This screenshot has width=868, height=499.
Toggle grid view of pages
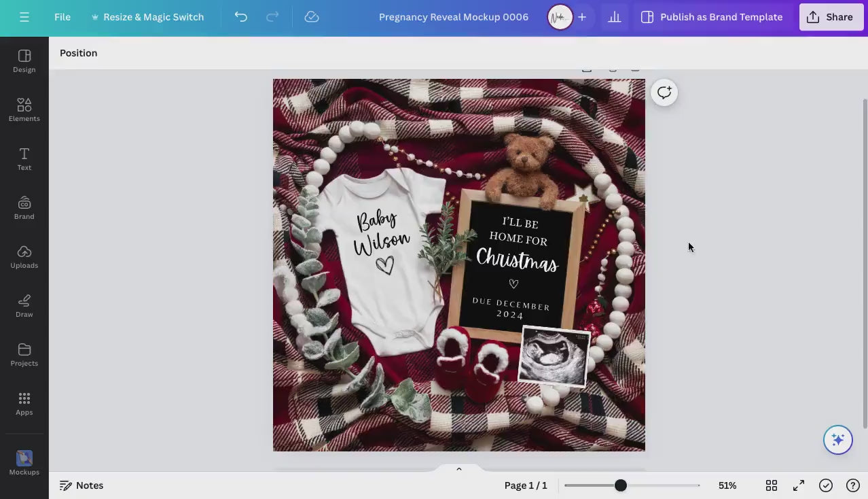click(x=772, y=485)
